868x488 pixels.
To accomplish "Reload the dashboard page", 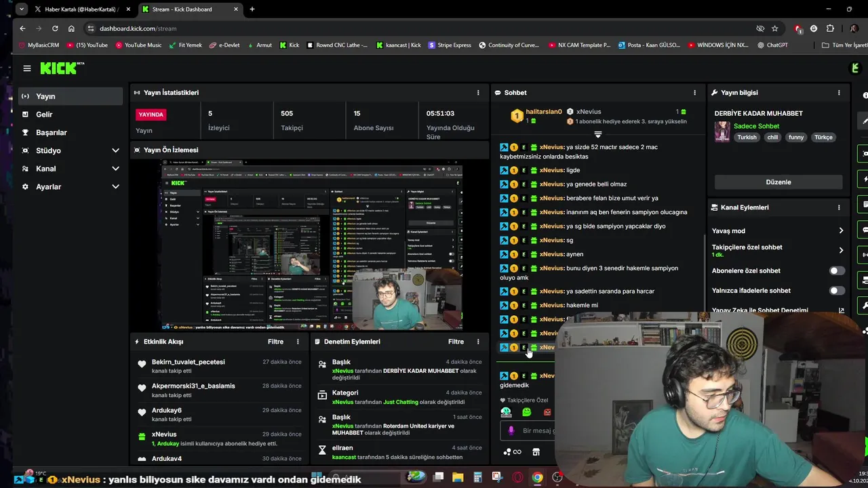I will tap(55, 28).
